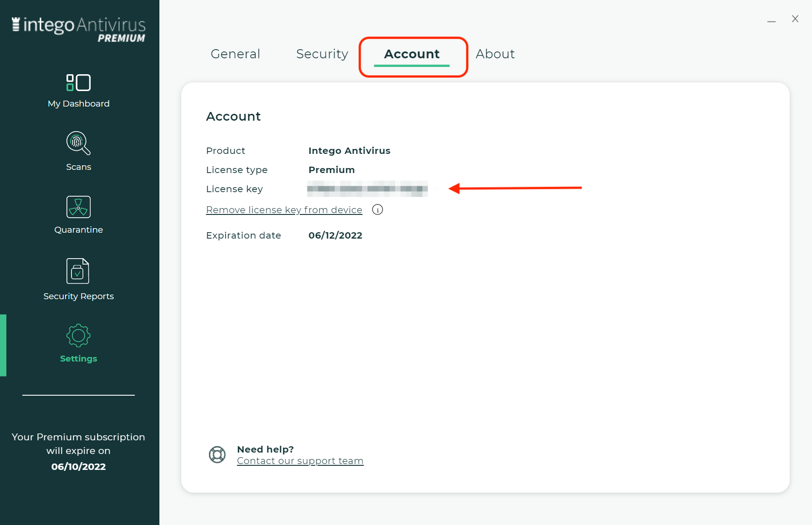
Task: Click the Settings sidebar label
Action: tap(78, 359)
